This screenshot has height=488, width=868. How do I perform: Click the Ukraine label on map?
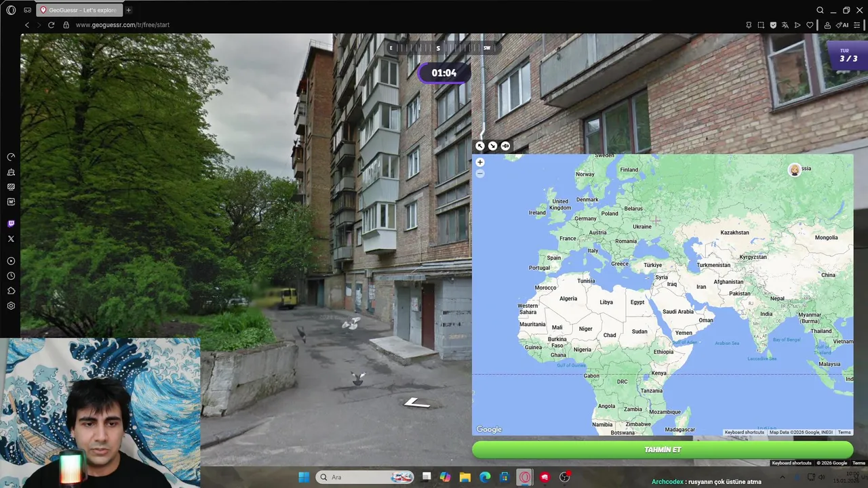coord(642,226)
